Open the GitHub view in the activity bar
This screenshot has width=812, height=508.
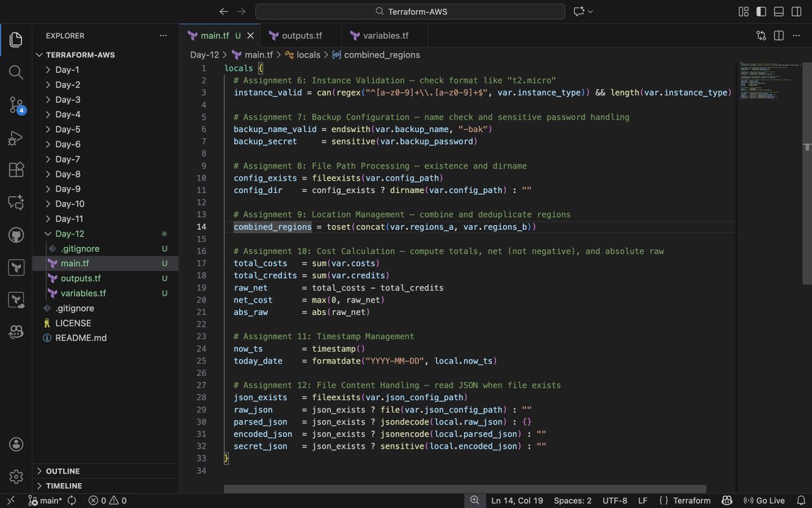coord(16,235)
